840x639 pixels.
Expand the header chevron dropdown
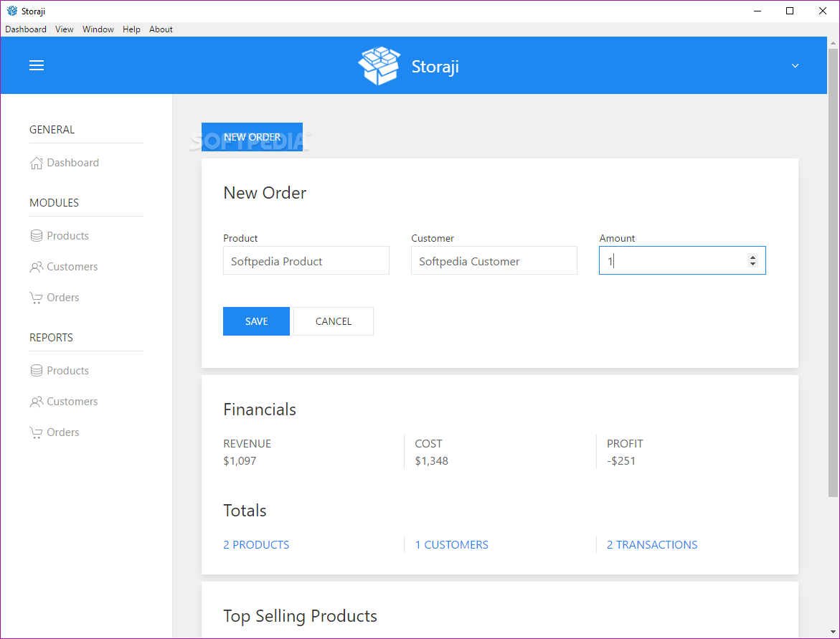[x=795, y=65]
